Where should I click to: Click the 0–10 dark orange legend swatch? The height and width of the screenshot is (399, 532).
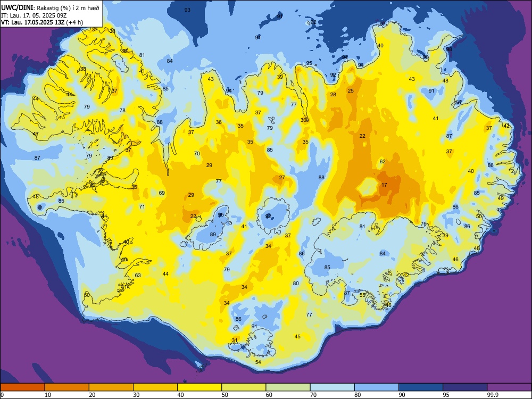tap(22, 387)
